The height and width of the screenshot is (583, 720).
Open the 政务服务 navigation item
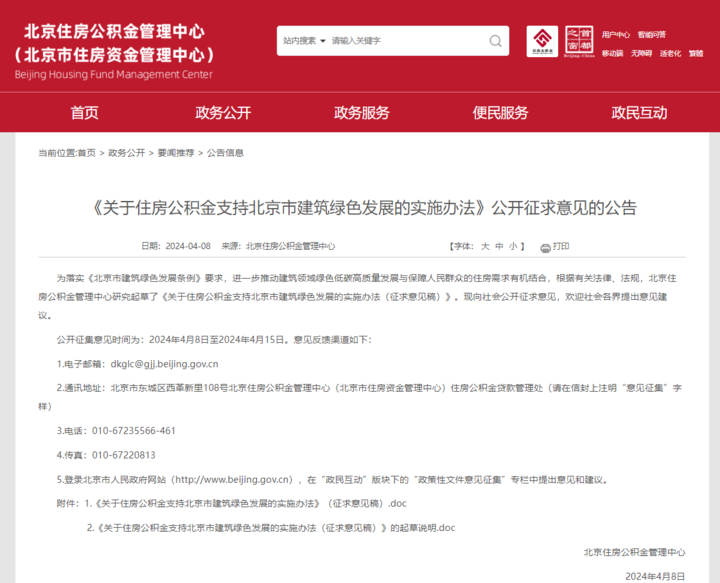click(362, 112)
